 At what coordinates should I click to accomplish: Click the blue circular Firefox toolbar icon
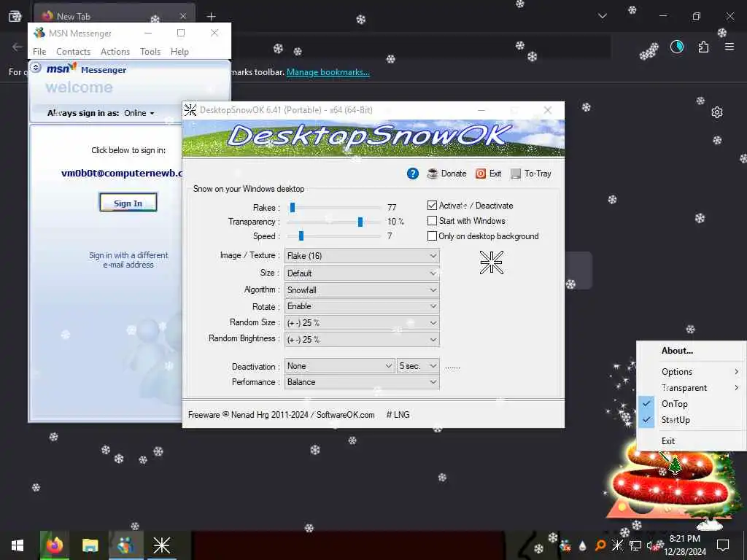pos(676,47)
